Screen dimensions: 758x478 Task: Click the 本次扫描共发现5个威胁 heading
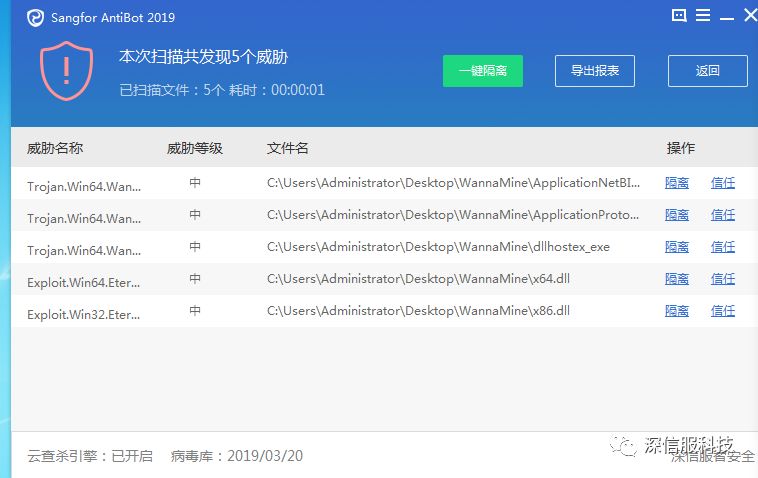click(204, 57)
